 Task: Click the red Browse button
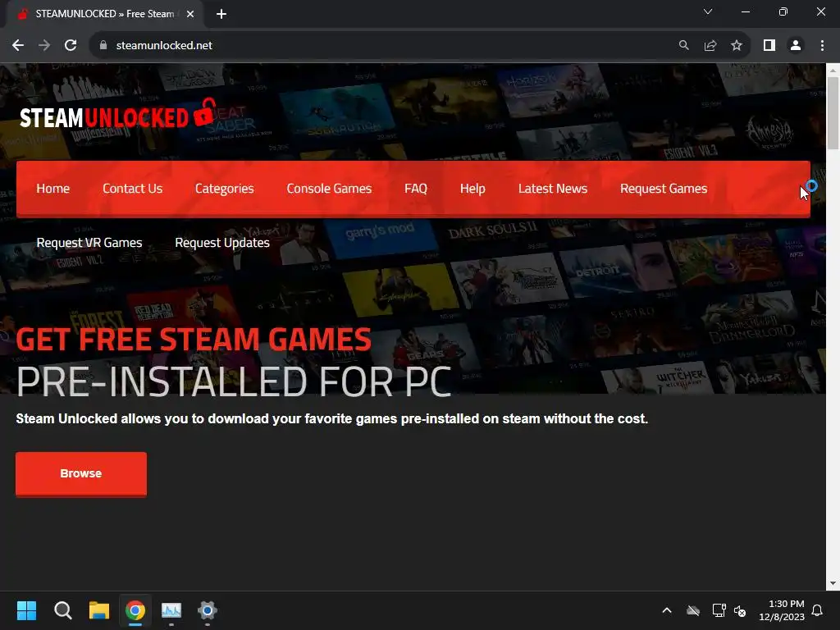tap(81, 473)
